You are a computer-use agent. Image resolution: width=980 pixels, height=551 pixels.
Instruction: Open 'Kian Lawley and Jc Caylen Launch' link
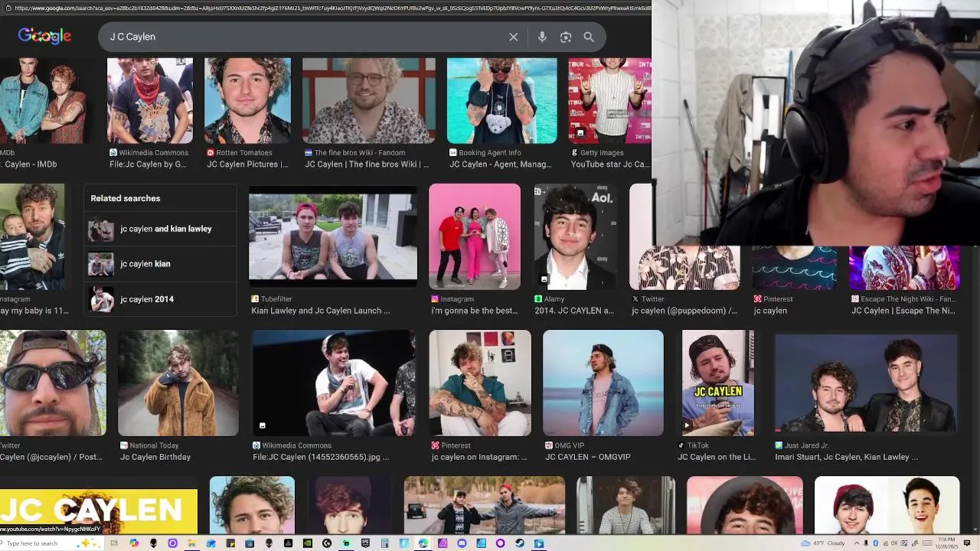tap(321, 311)
